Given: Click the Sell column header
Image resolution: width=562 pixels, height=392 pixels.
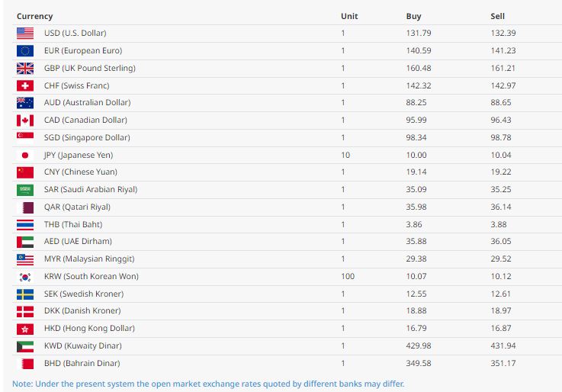Looking at the screenshot, I should pos(497,16).
